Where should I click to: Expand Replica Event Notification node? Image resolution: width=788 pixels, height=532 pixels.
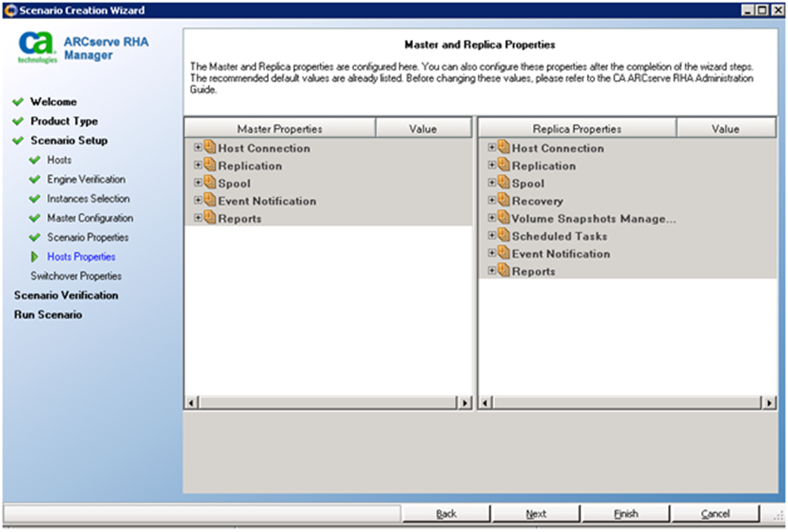pos(492,253)
